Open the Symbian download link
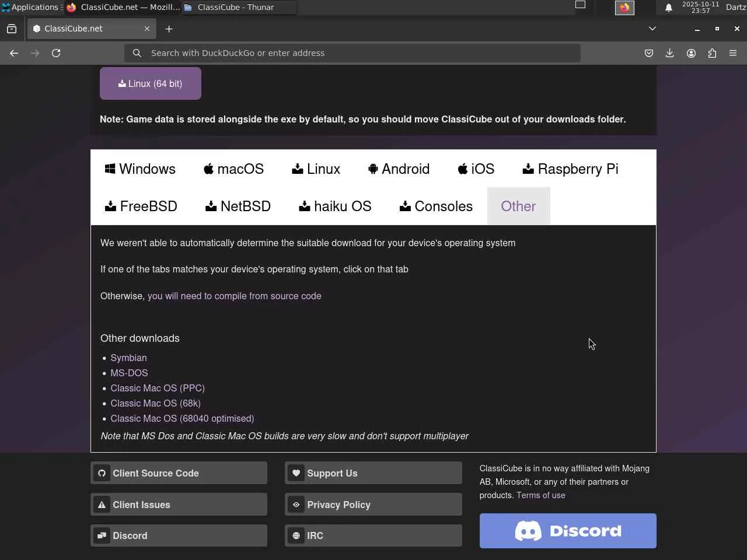This screenshot has width=747, height=560. point(128,358)
